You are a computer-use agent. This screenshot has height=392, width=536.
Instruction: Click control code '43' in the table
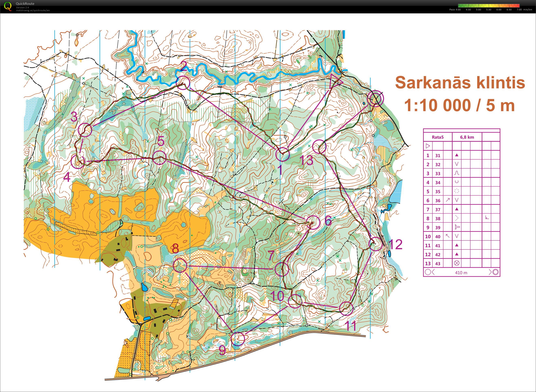click(438, 264)
